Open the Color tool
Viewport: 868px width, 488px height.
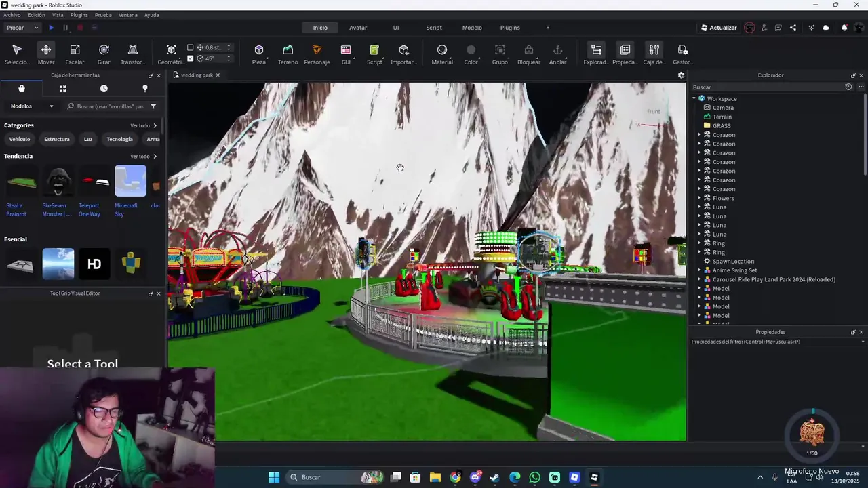pos(471,54)
